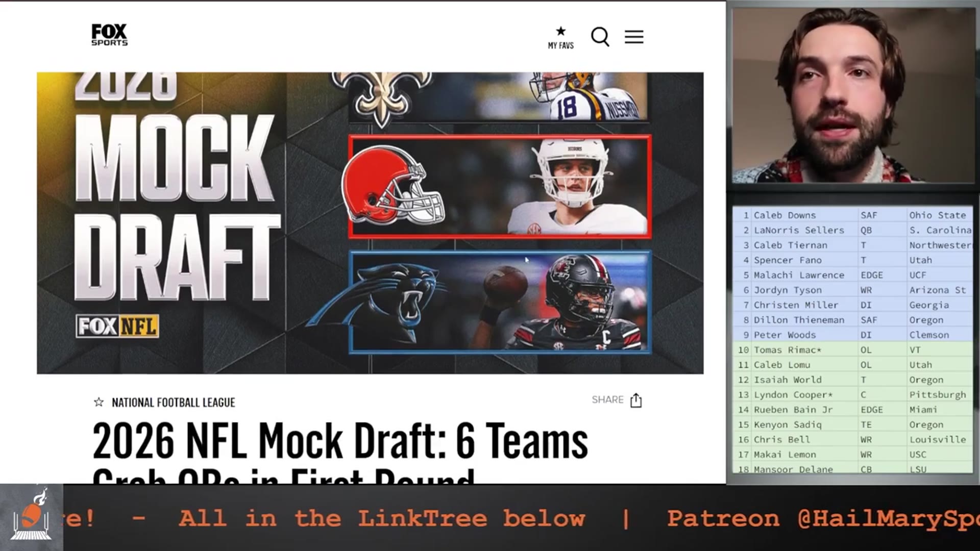Select the Malachi Lawrence row
Viewport: 980px width, 551px height.
coord(853,275)
